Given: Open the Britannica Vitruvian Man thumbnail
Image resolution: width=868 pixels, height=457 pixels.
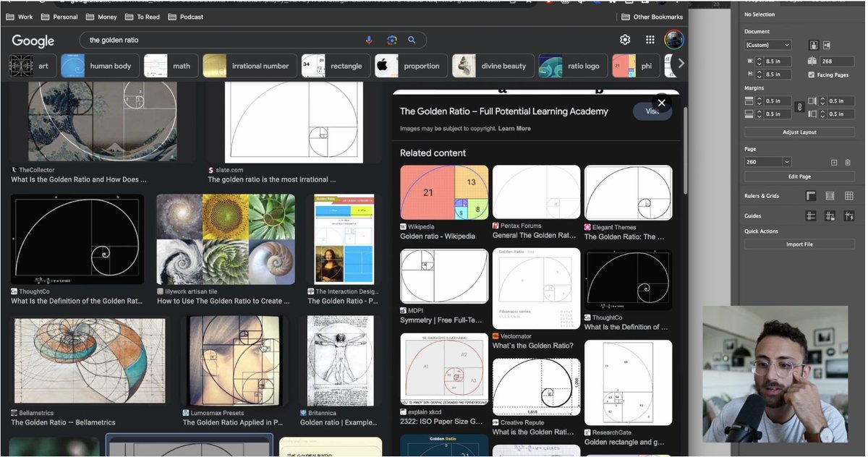Looking at the screenshot, I should click(x=341, y=361).
